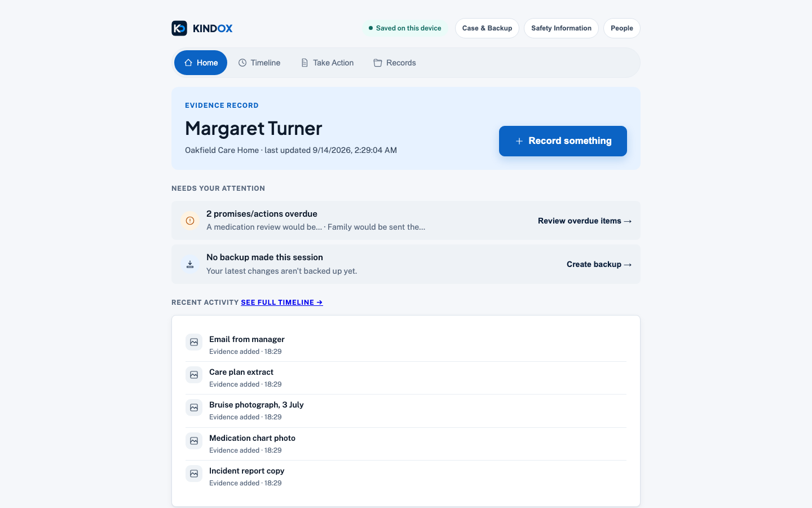
Task: Open Safety Information
Action: [561, 28]
